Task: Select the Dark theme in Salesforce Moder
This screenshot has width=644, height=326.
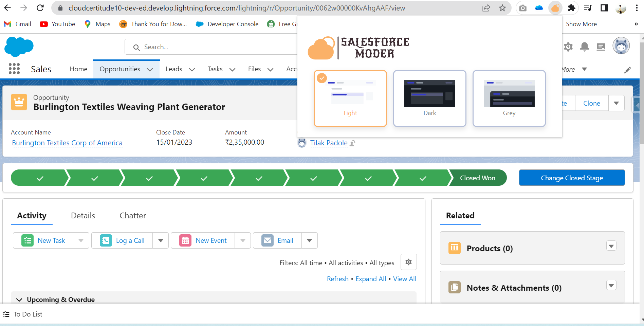Action: pos(429,98)
